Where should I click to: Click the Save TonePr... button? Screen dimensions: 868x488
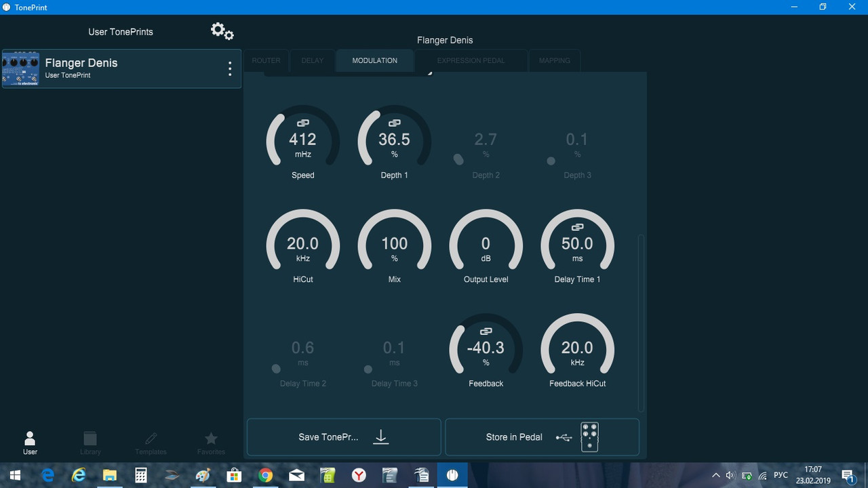click(344, 437)
